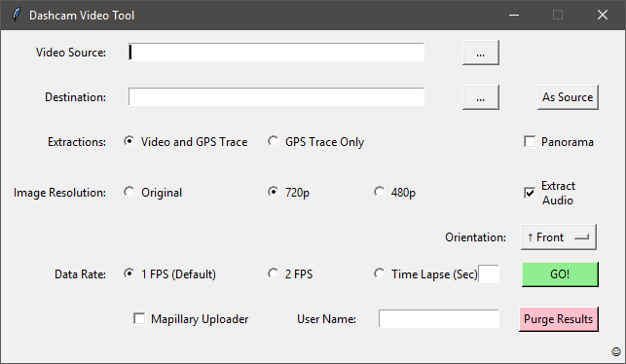Click the pink Purge Results button
The width and height of the screenshot is (626, 364).
(559, 319)
